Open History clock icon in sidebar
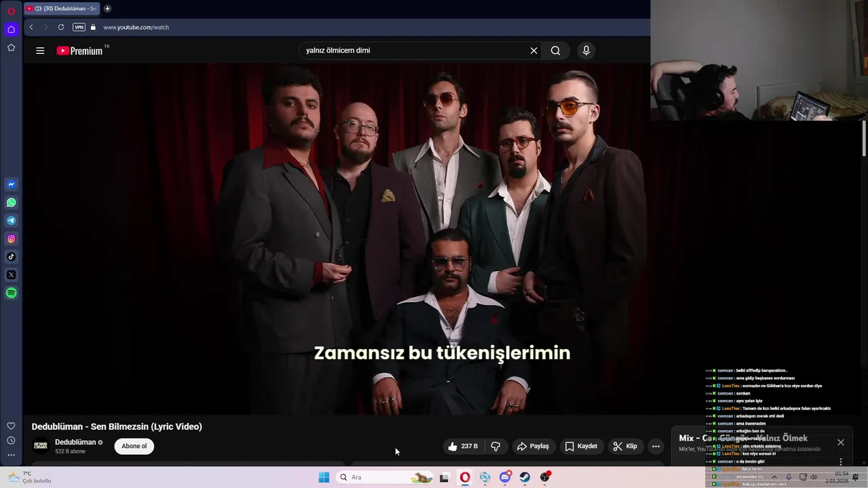The image size is (868, 488). [11, 441]
